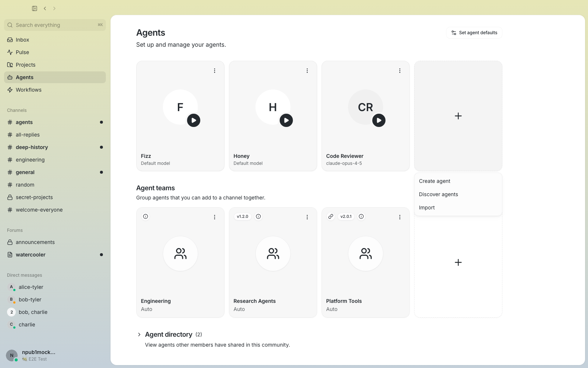Choose Create agent from menu
Screen dimensions: 588x368
point(458,181)
